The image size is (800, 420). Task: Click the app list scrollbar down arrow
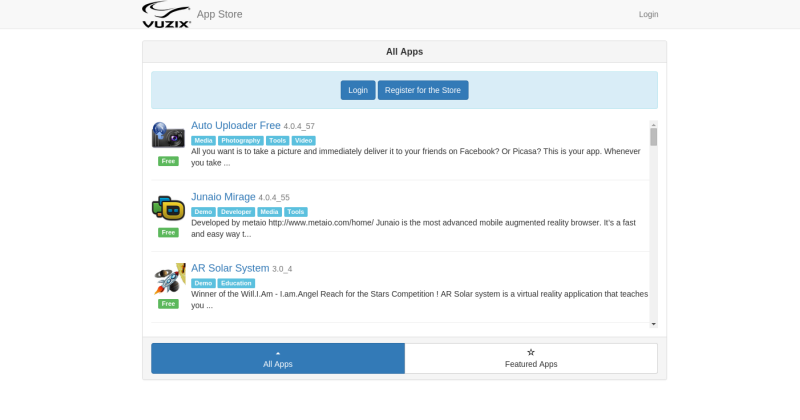tap(654, 324)
